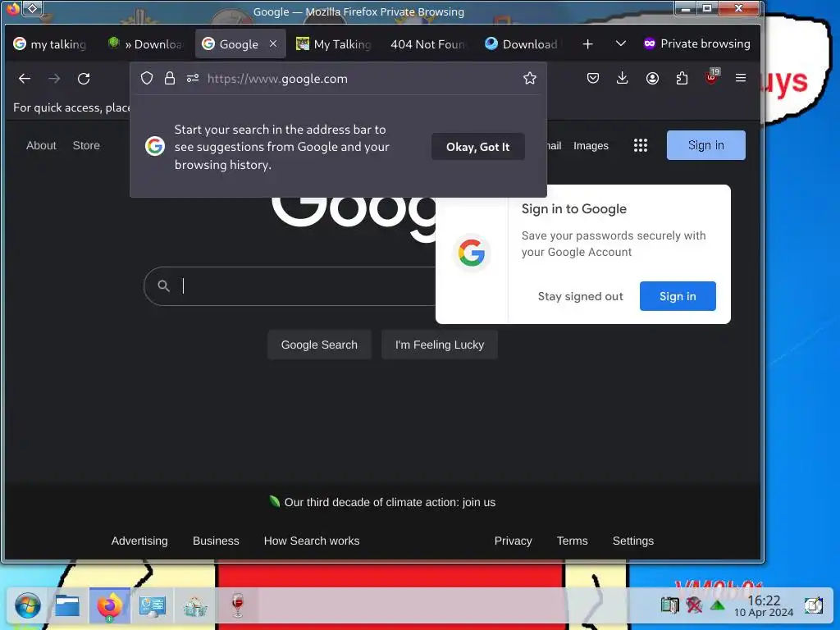The height and width of the screenshot is (630, 840).
Task: Click the padlock site security icon
Action: click(169, 78)
